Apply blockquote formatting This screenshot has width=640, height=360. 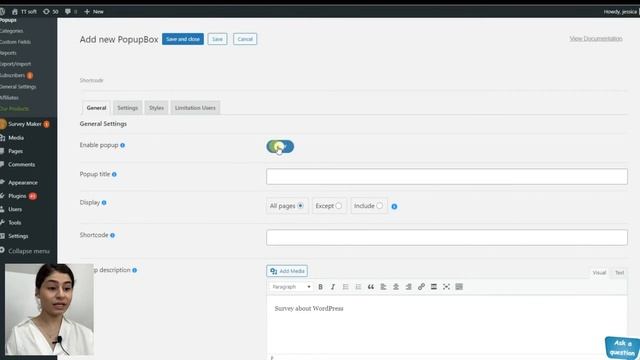click(371, 287)
